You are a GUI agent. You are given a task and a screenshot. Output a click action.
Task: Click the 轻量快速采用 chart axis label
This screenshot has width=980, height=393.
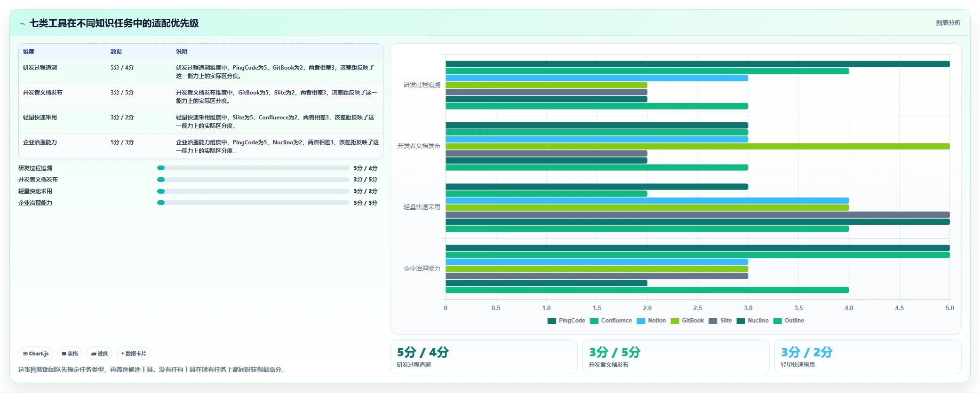tap(422, 207)
